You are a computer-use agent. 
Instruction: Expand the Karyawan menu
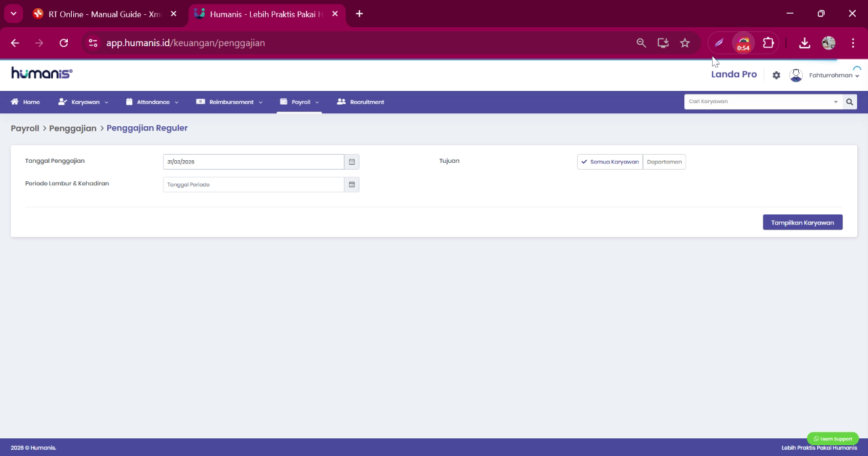83,102
